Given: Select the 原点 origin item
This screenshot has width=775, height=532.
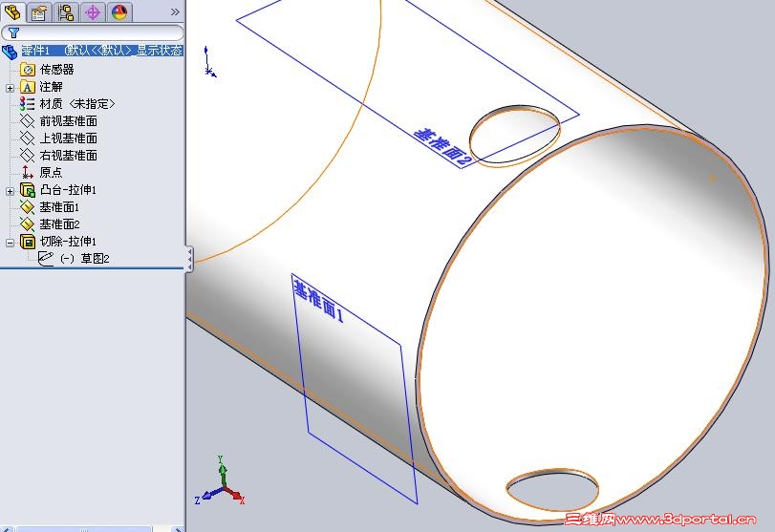Looking at the screenshot, I should (x=51, y=172).
